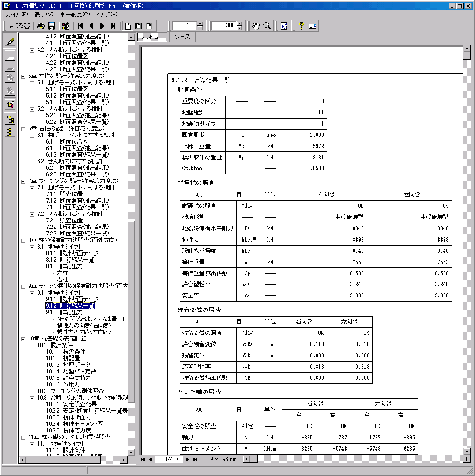Click the preview horizontal scroll right arrow
The image size is (475, 476).
click(467, 459)
